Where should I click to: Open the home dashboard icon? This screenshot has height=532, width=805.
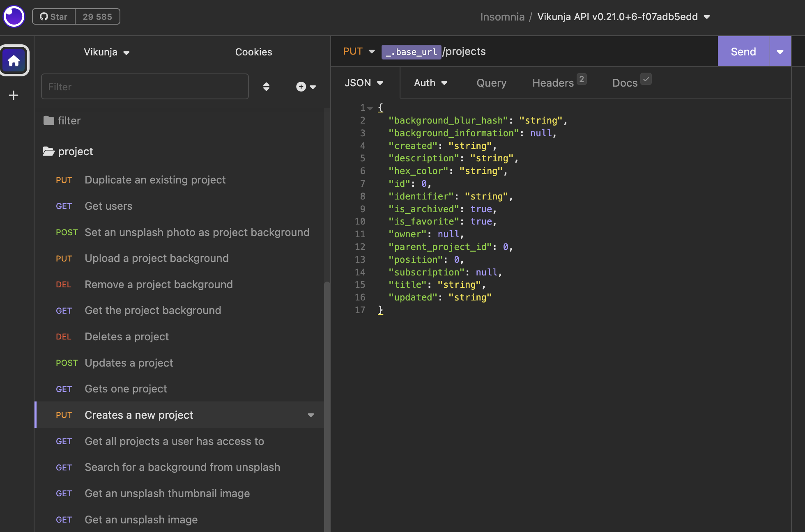14,61
